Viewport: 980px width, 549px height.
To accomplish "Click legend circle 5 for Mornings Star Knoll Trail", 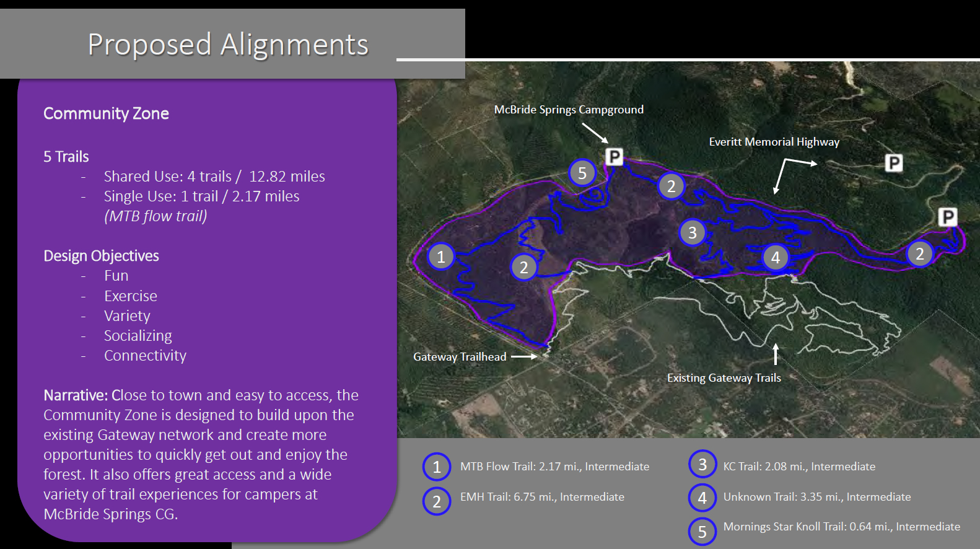I will [702, 531].
